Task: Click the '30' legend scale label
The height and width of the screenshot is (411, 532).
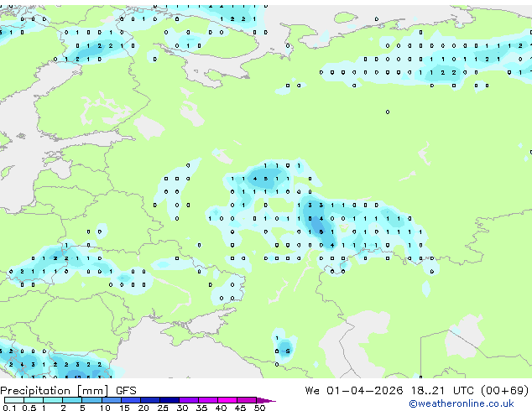Action: pos(182,408)
